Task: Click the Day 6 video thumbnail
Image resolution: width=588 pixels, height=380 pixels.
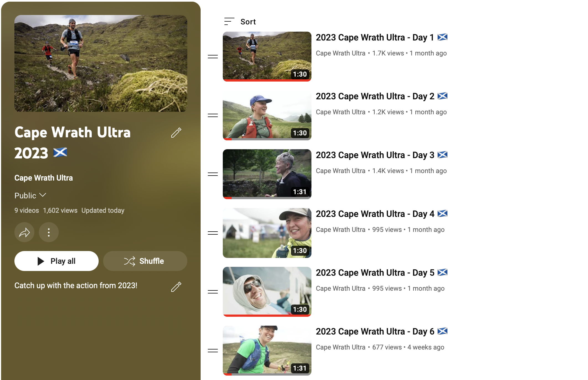Action: [x=267, y=350]
